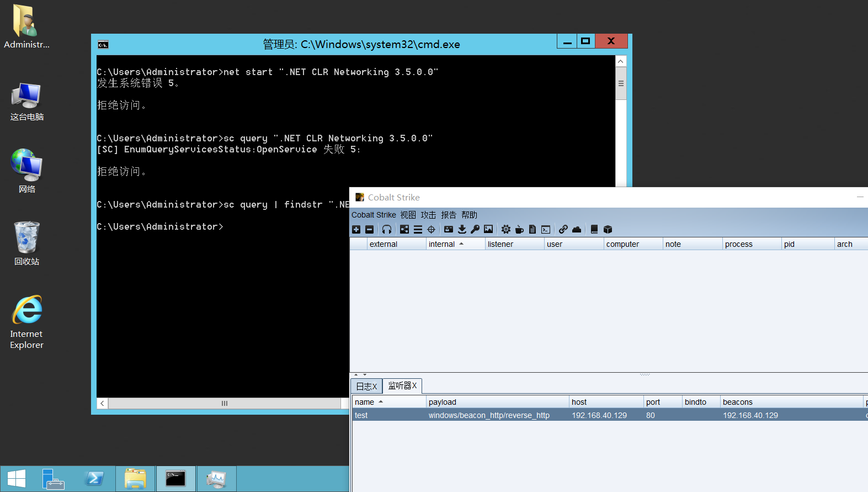Select the 回收站 recycle bin icon
The width and height of the screenshot is (868, 492).
click(x=26, y=243)
